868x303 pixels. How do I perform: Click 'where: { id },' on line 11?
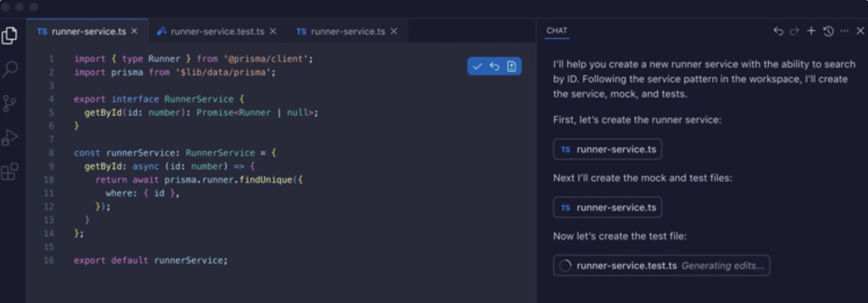143,193
